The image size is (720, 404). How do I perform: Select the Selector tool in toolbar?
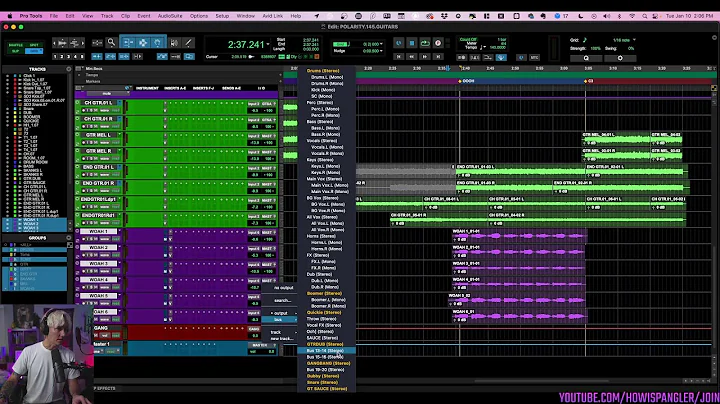(143, 43)
